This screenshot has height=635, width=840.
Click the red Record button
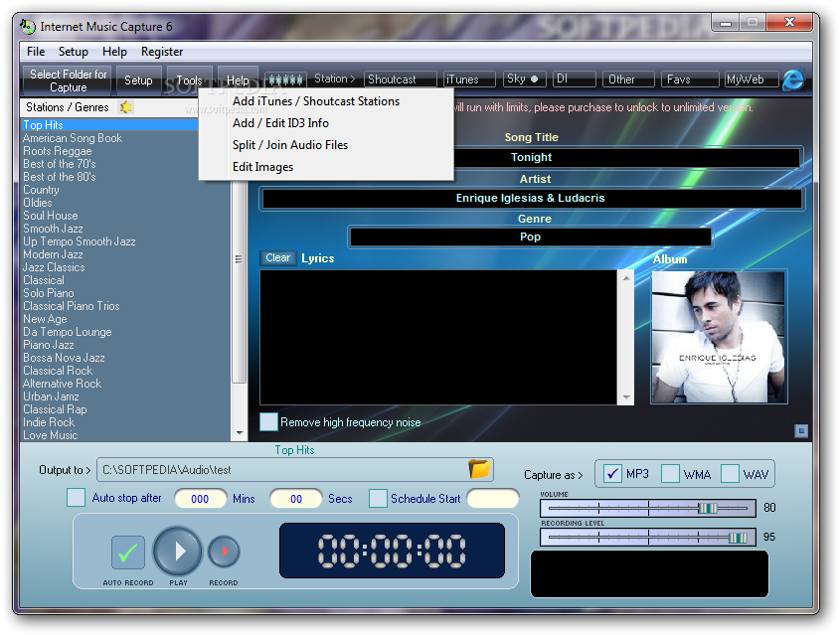224,552
